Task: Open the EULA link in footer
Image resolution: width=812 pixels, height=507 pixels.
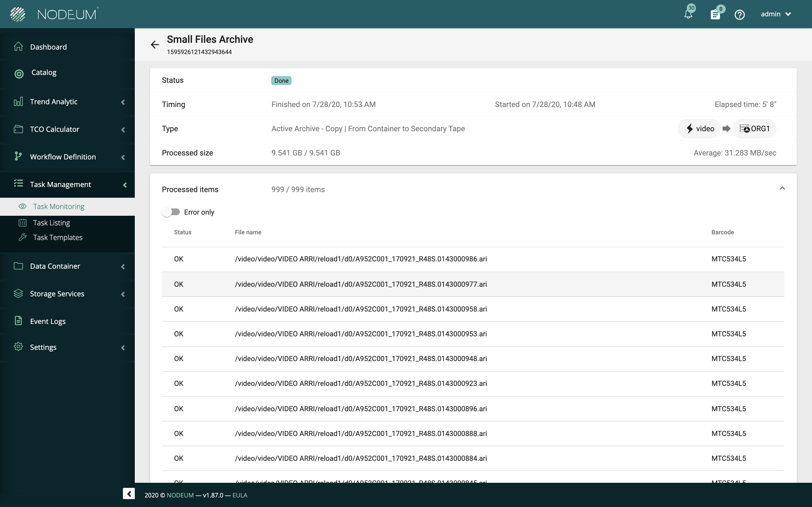Action: 240,495
